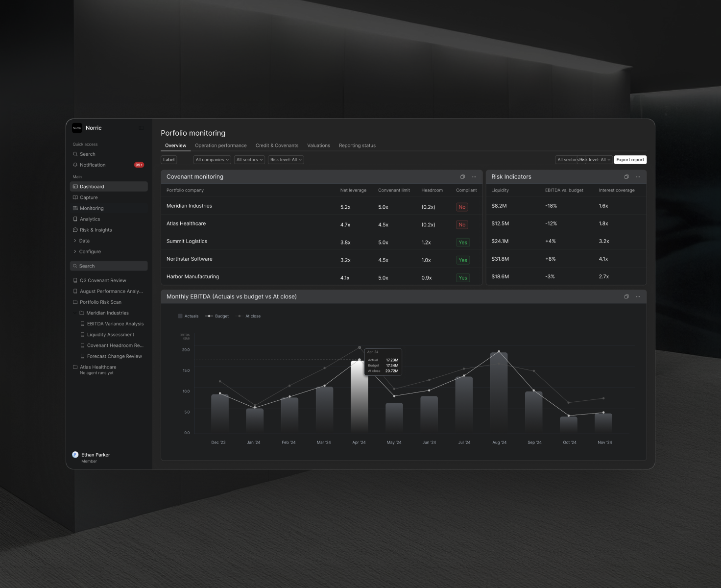Toggle the Budget series in the chart legend
721x588 pixels.
(217, 316)
